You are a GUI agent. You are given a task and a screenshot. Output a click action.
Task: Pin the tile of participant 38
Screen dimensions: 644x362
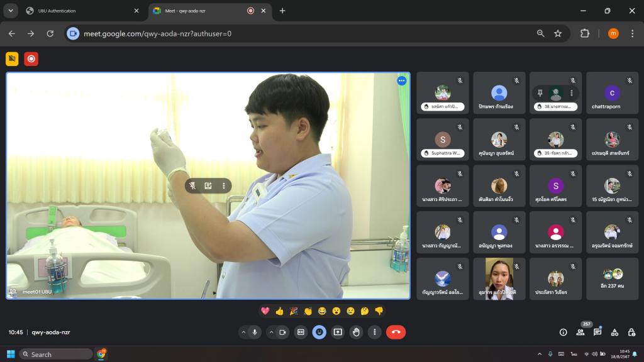[540, 93]
